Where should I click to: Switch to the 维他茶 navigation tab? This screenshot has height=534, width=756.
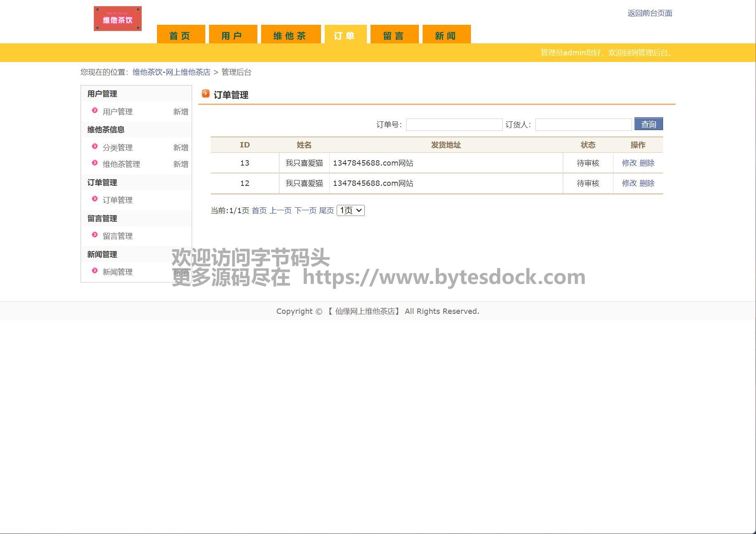pos(290,35)
